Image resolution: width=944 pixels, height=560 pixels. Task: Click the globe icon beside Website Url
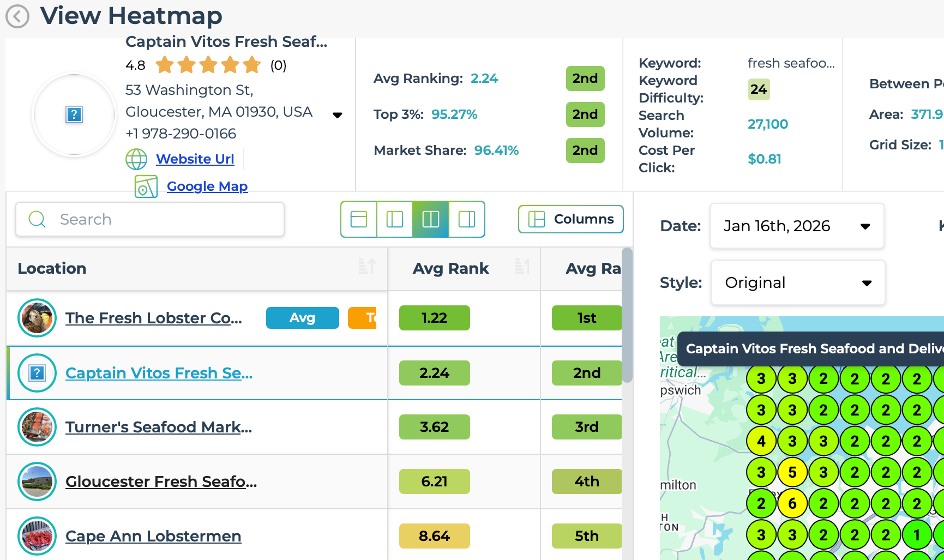pos(136,159)
